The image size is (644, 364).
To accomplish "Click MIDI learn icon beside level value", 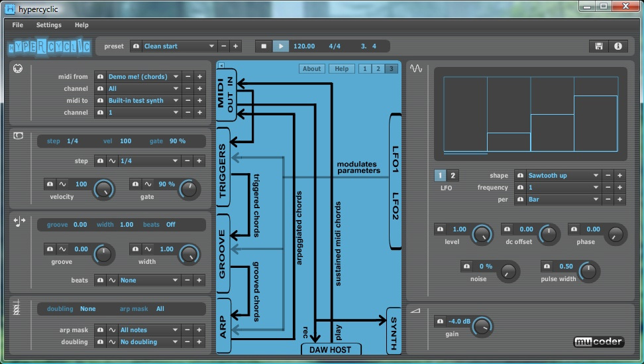I will (441, 229).
